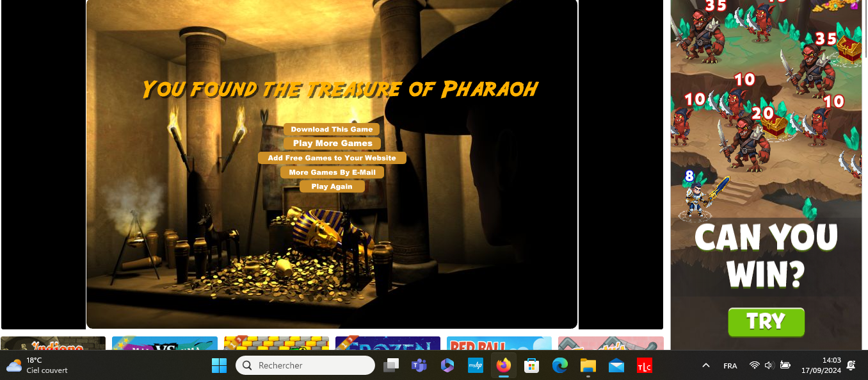Open the Windows Start menu

pyautogui.click(x=219, y=365)
